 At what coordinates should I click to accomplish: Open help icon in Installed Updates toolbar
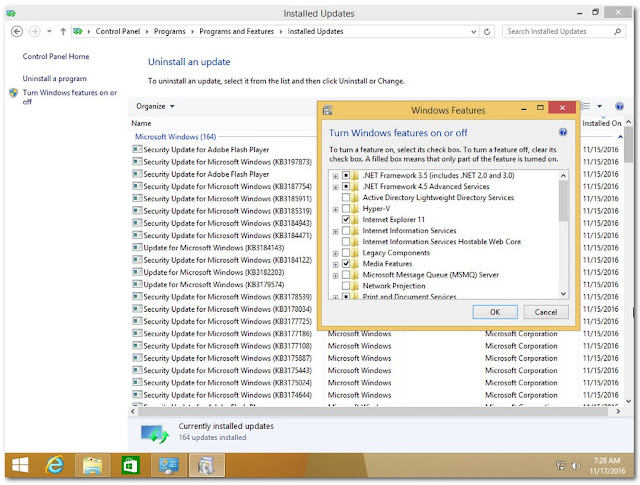(619, 107)
